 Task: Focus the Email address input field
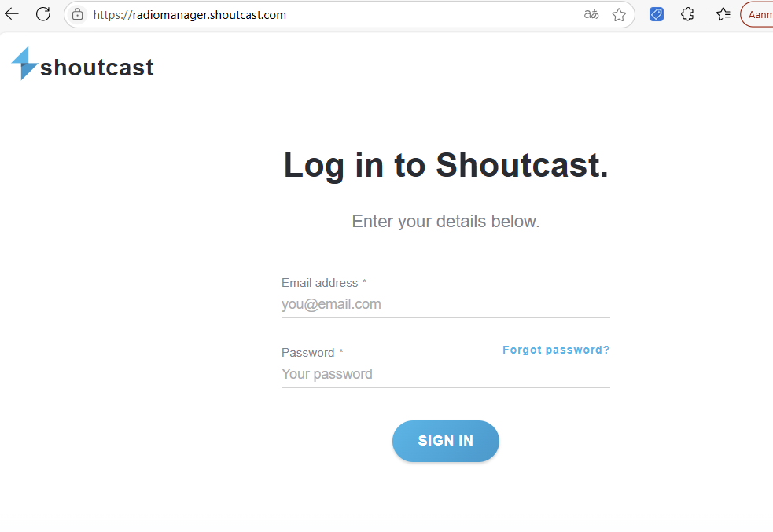446,304
